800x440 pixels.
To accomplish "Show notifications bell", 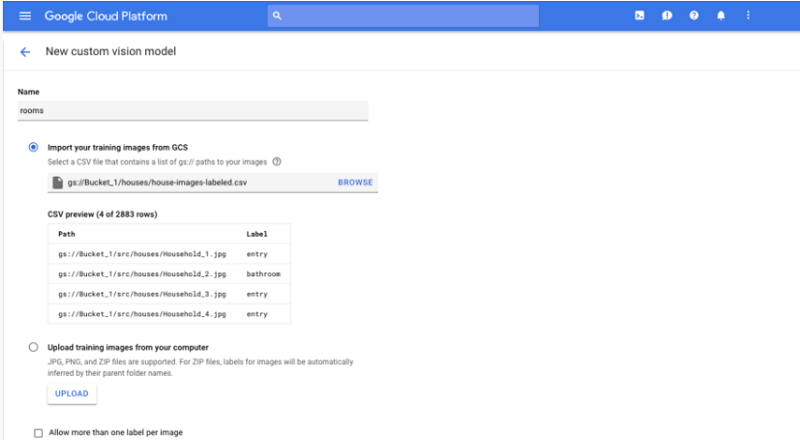I will click(719, 16).
